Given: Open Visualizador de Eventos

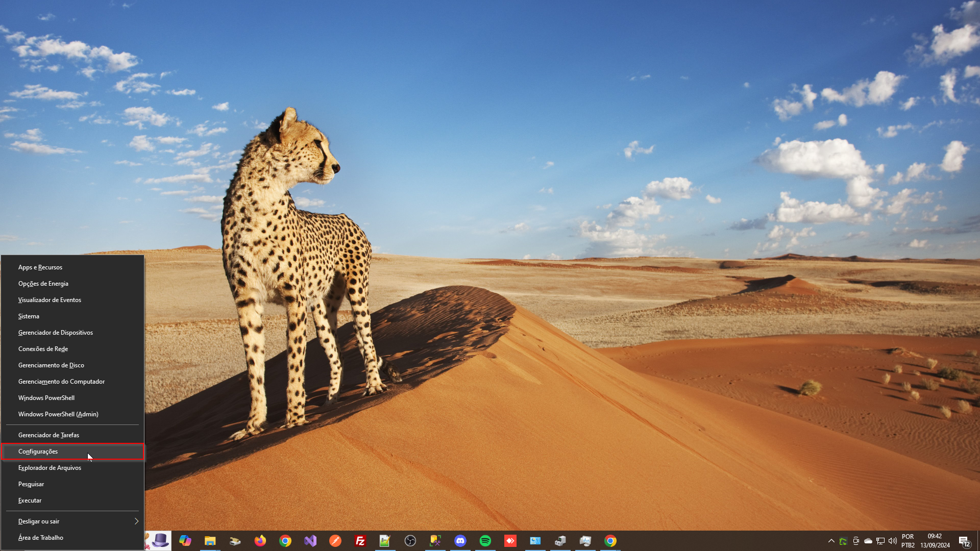Looking at the screenshot, I should coord(72,300).
